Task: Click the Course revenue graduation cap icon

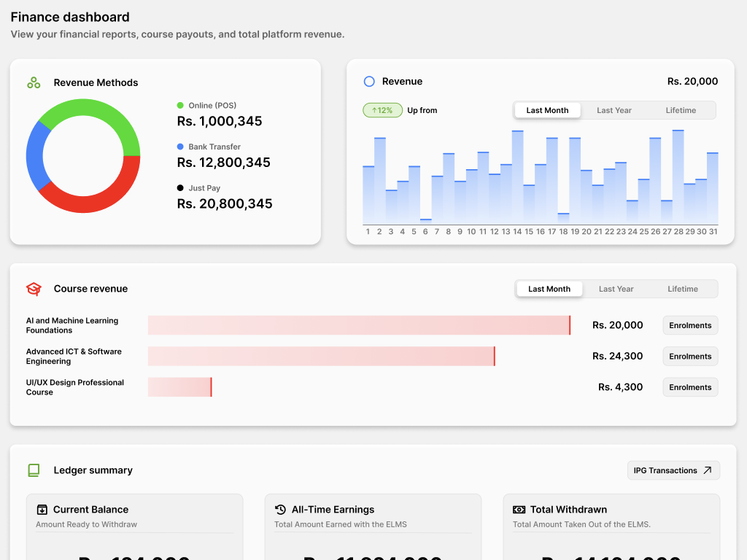Action: pos(34,289)
